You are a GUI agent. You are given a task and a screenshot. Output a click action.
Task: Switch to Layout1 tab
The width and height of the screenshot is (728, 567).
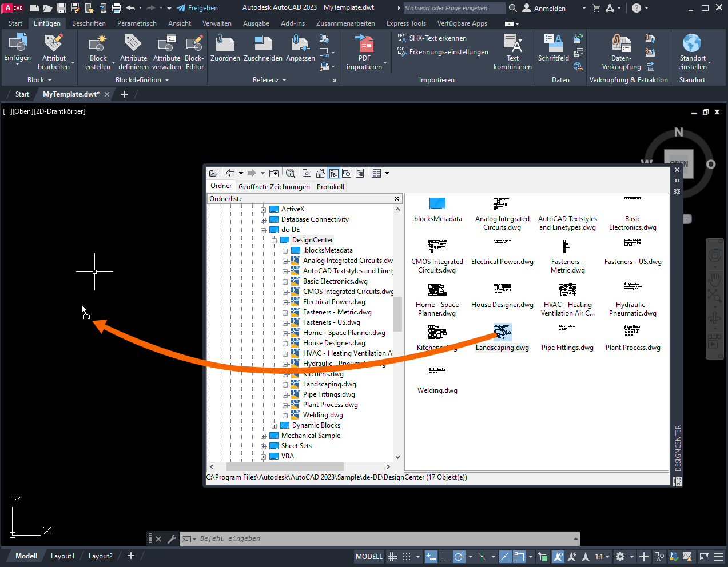coord(62,556)
